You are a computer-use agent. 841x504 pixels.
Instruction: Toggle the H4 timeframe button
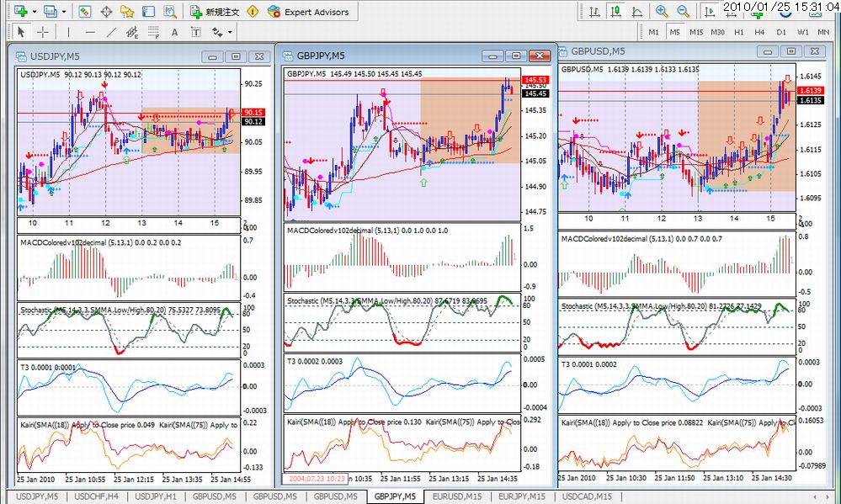(759, 32)
